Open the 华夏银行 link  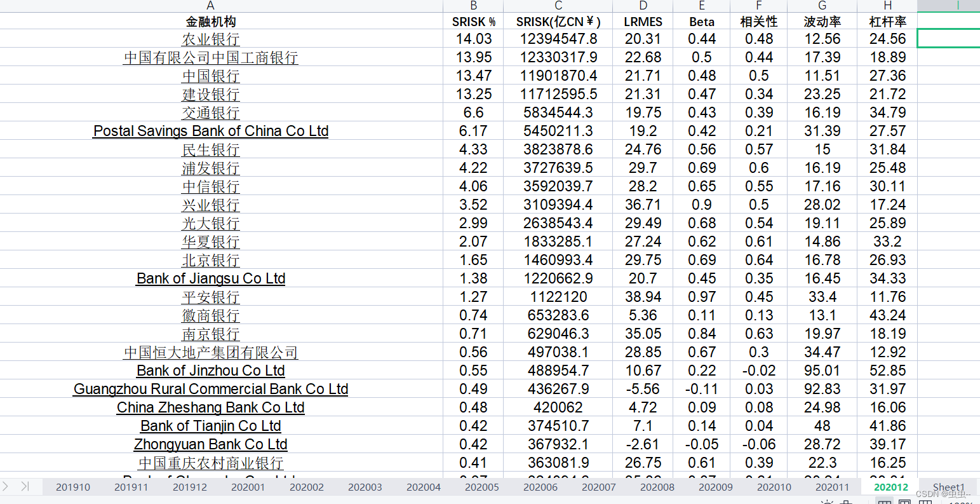click(211, 242)
